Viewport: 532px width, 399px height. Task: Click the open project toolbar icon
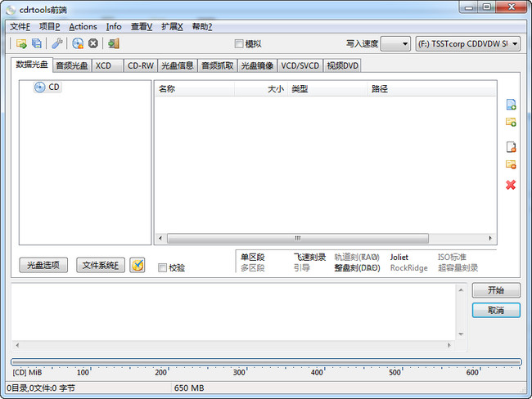point(21,43)
